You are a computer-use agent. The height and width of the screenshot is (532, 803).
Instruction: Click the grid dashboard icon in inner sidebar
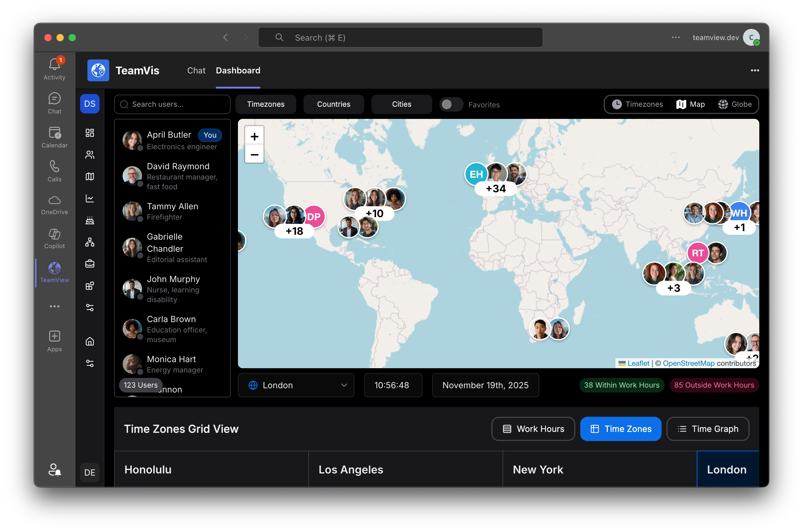[x=90, y=133]
